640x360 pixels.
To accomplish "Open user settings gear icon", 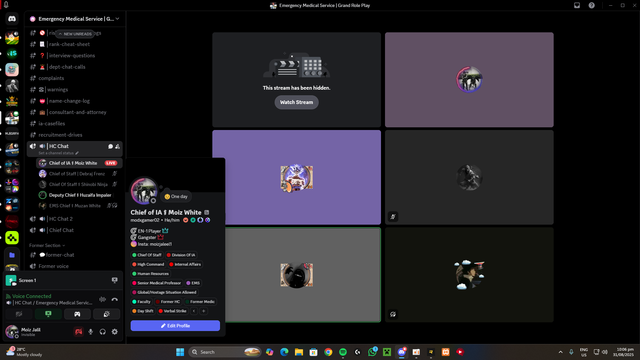I will click(115, 332).
